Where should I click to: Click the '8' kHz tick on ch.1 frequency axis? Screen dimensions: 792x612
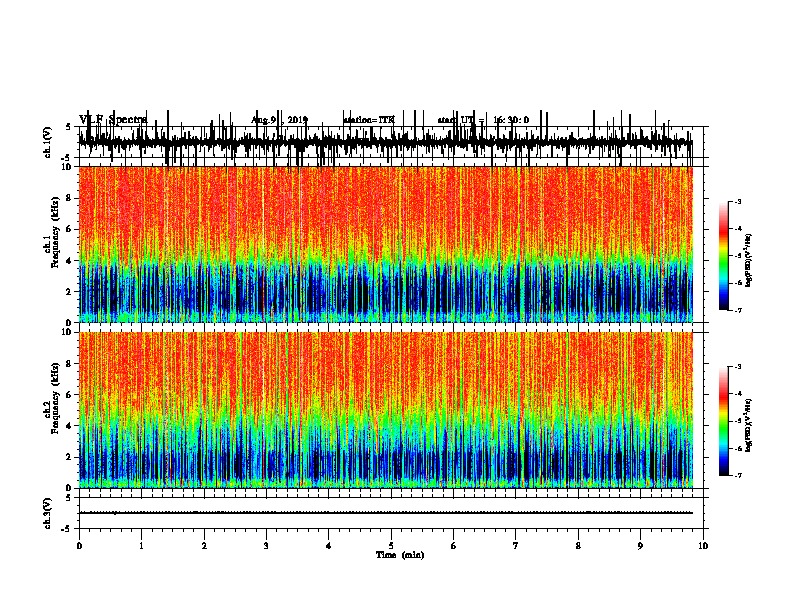point(69,198)
